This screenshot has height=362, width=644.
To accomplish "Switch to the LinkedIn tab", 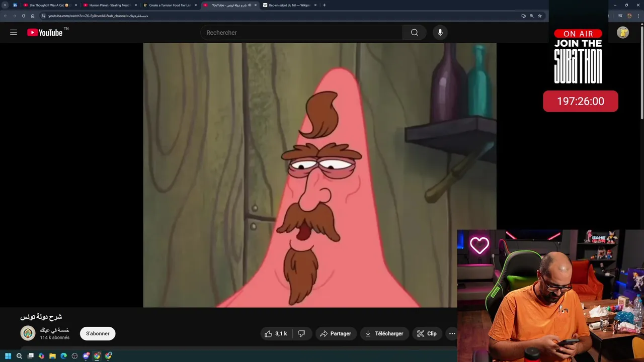I will [15, 5].
